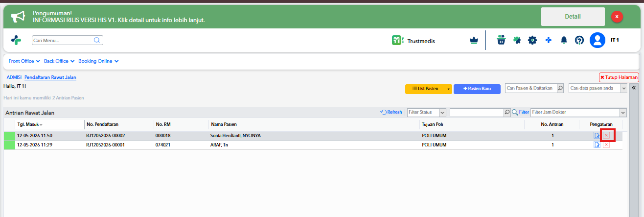Sort by the No. Antrian column header
The image size is (644, 217).
click(552, 124)
